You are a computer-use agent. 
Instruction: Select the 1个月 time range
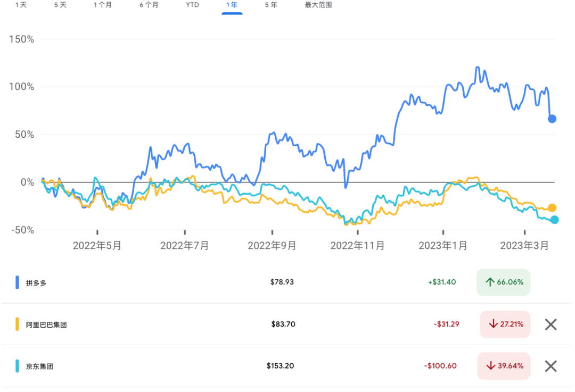pyautogui.click(x=103, y=5)
